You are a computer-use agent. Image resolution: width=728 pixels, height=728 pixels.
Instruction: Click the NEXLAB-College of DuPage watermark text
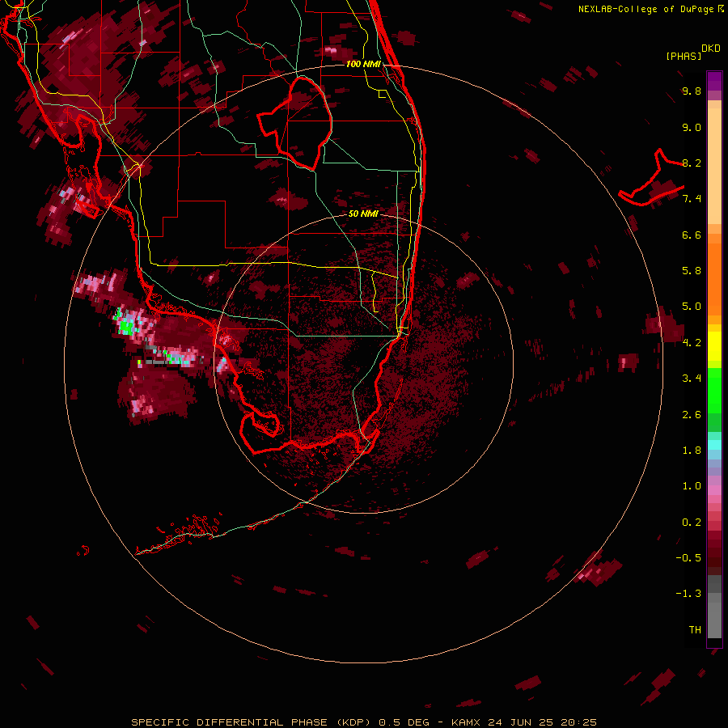point(650,9)
